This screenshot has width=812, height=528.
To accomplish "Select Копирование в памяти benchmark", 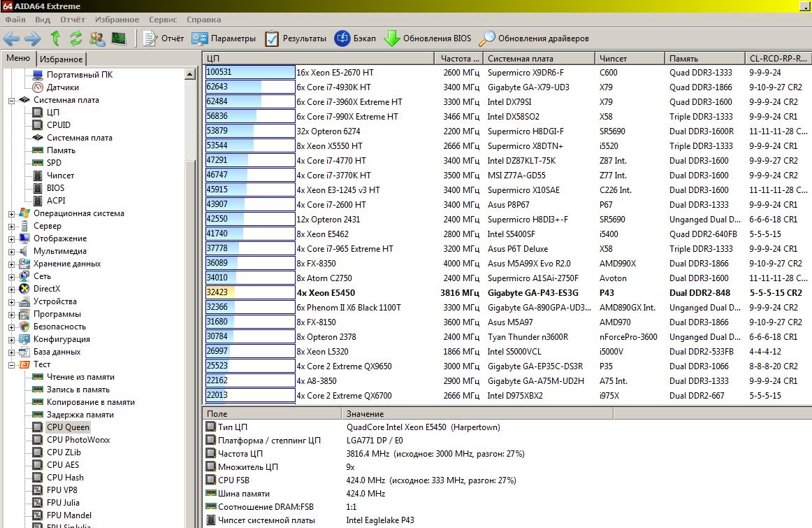I will tap(83, 402).
